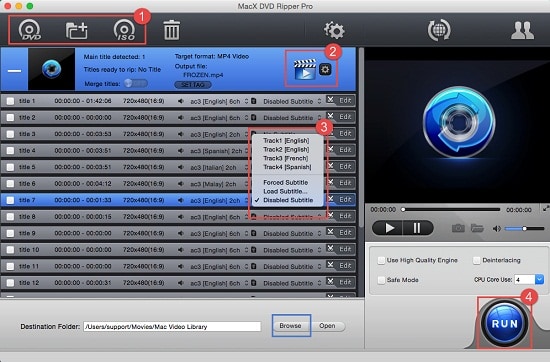550x362 pixels.
Task: Open output profile clapperboard icon
Action: point(304,69)
